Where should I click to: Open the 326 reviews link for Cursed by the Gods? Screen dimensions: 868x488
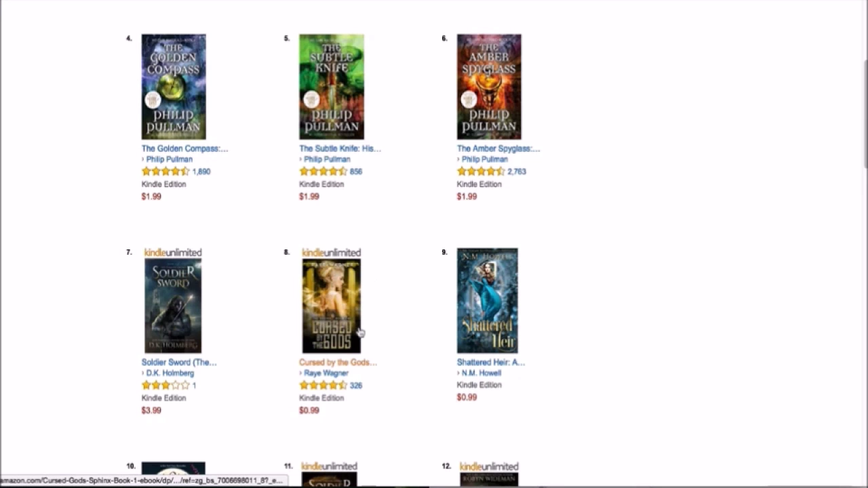click(x=356, y=385)
